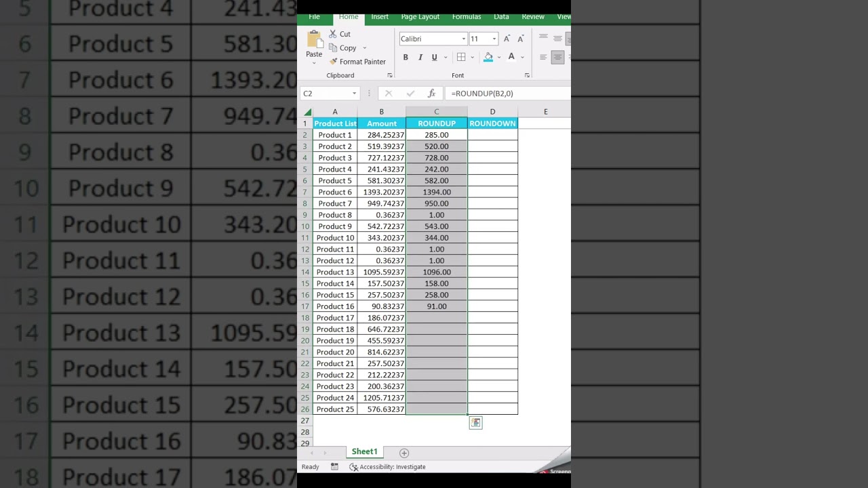Select column A header

pos(335,112)
